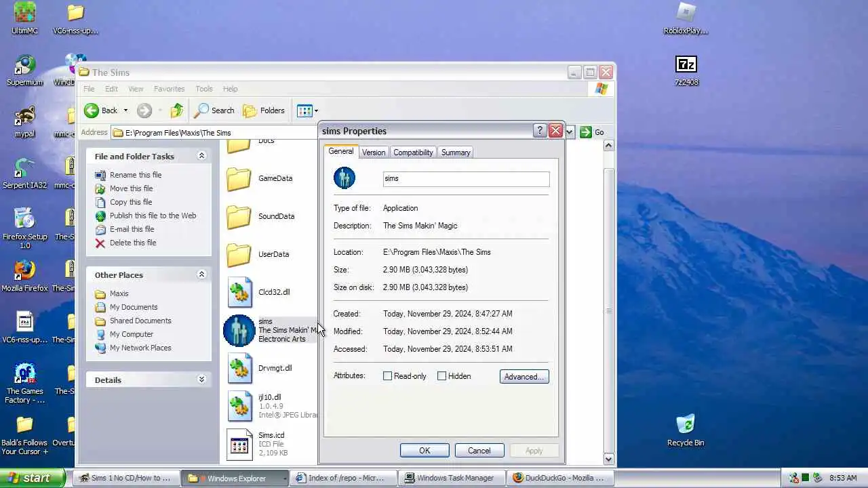Click the Address field path
The image size is (868, 488).
tap(178, 133)
